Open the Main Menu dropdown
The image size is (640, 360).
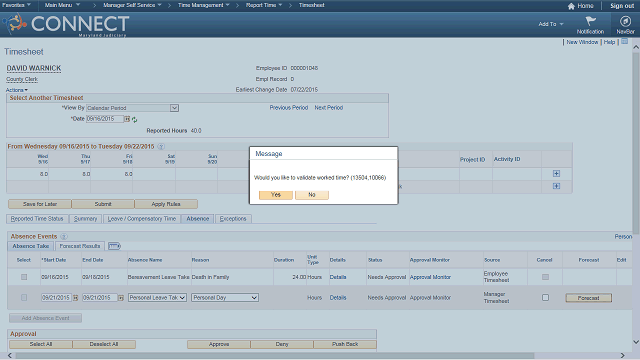(x=62, y=5)
